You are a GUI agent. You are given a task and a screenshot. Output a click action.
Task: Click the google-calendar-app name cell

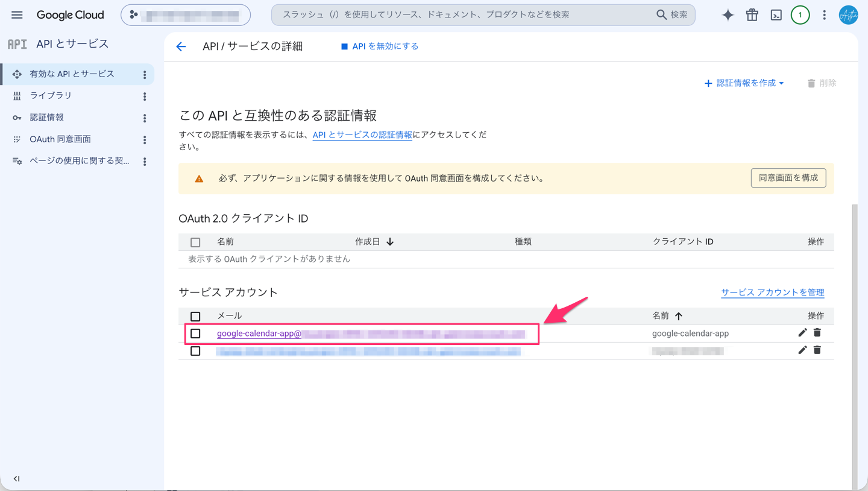pyautogui.click(x=690, y=334)
